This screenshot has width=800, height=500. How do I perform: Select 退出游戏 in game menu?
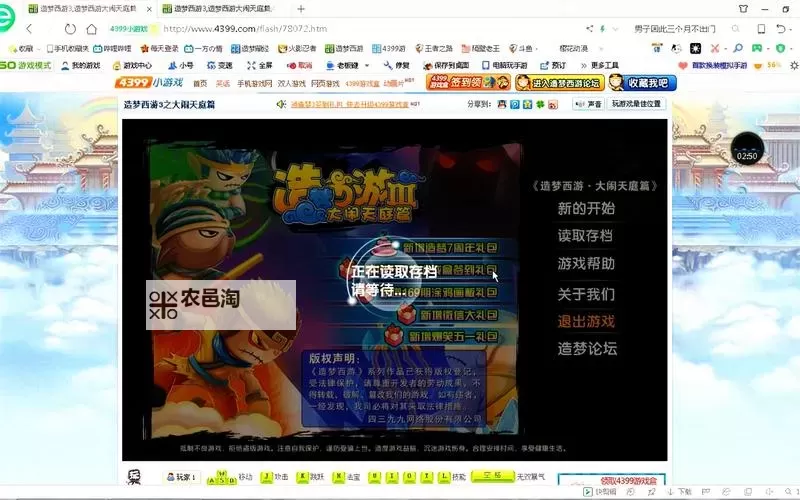586,321
